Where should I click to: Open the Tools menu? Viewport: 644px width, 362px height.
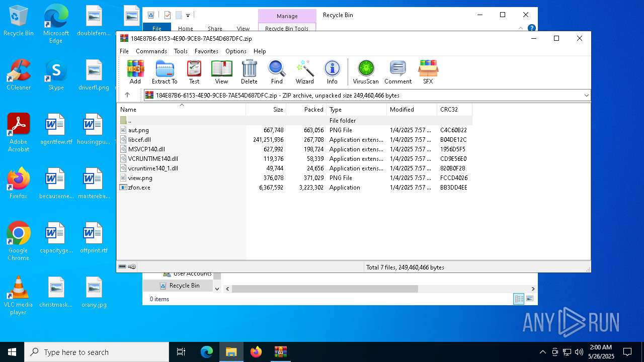coord(181,51)
